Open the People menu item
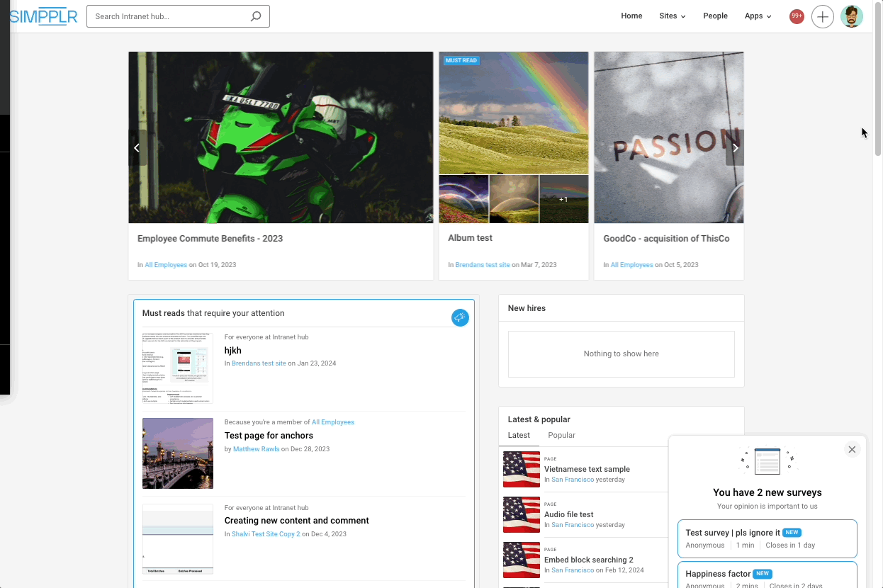 click(x=715, y=16)
